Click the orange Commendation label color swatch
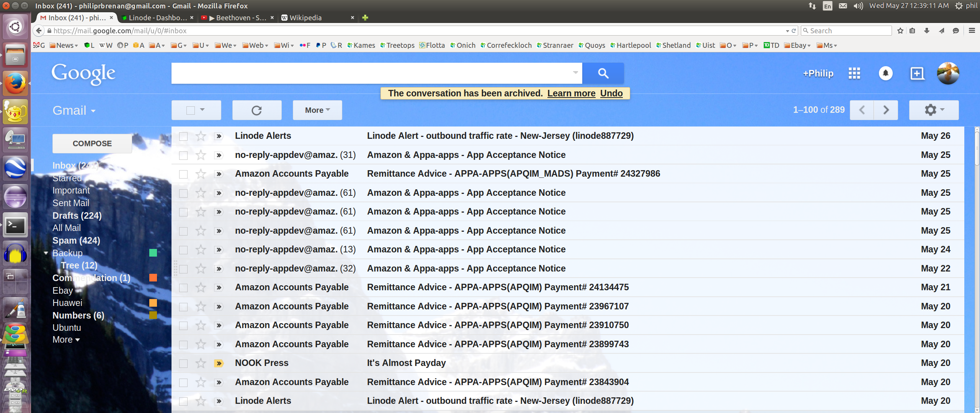 (153, 278)
